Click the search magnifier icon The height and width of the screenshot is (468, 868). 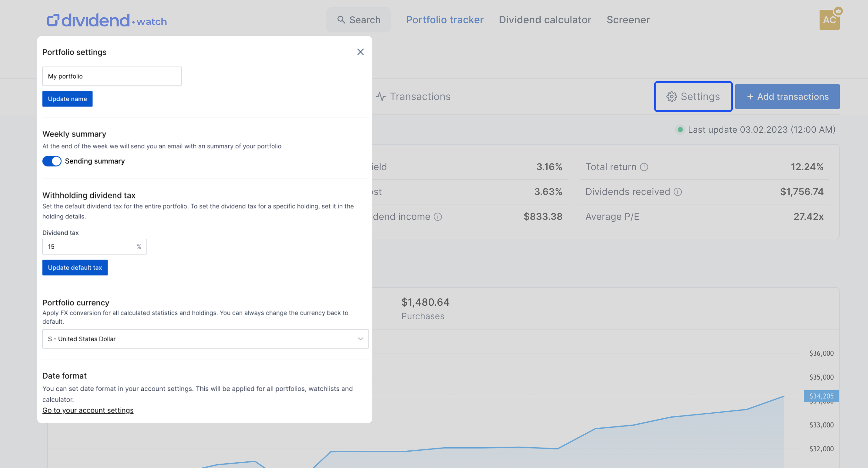pos(341,20)
